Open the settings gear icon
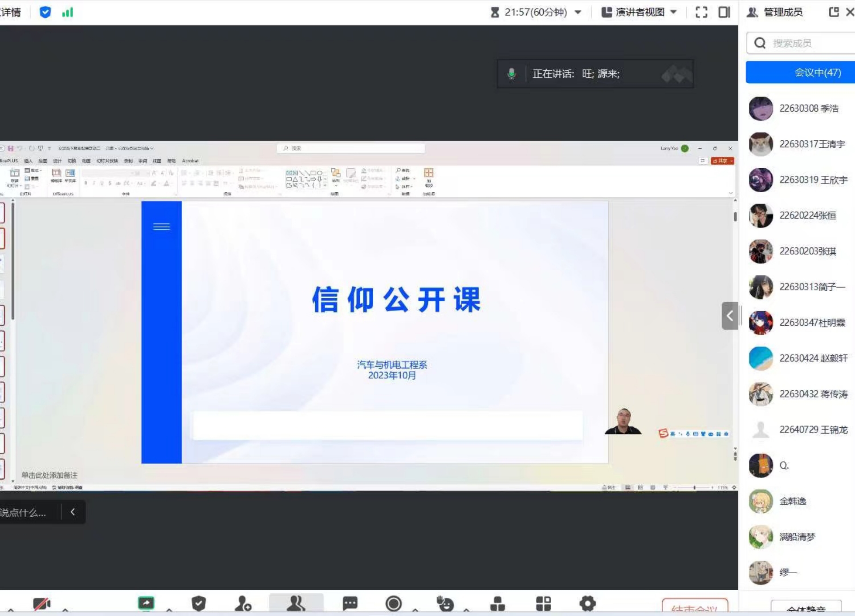Viewport: 855px width, 616px height. coord(587,604)
